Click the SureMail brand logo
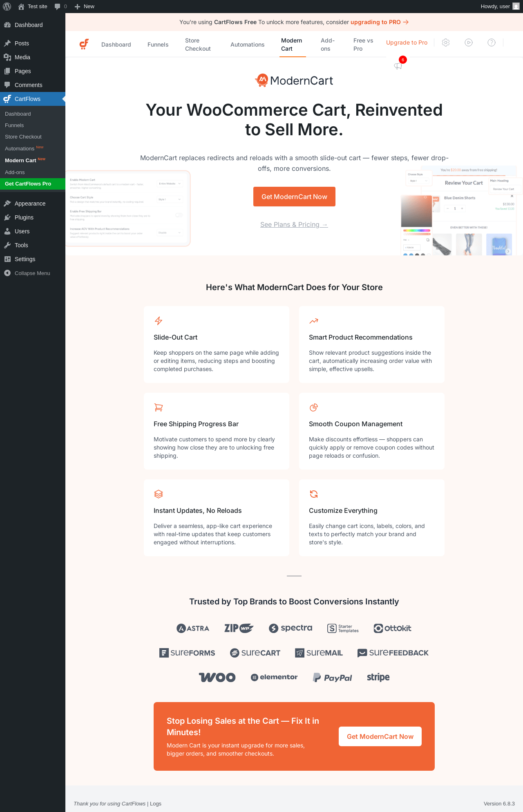The image size is (523, 812). (x=319, y=653)
